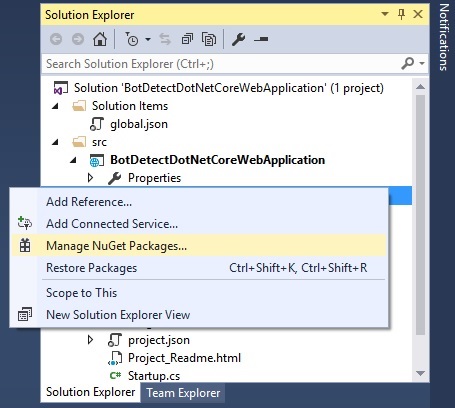
Task: Open the Notifications side tab
Action: pyautogui.click(x=444, y=37)
